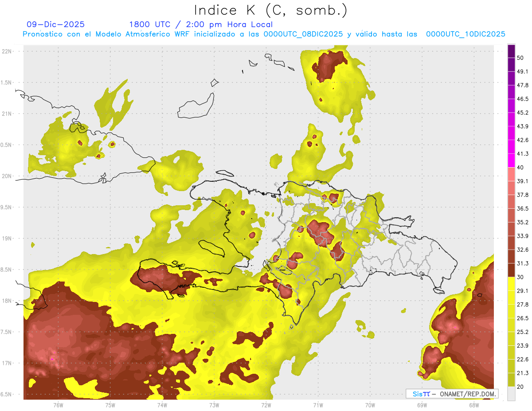Click the "8.5N" latitude label
This screenshot has height=411, width=532.
click(7, 270)
